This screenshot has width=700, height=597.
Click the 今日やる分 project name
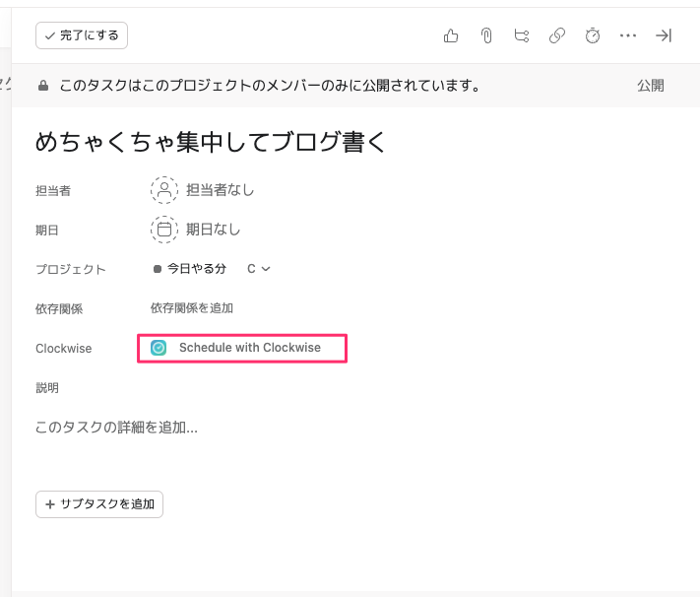pyautogui.click(x=197, y=269)
